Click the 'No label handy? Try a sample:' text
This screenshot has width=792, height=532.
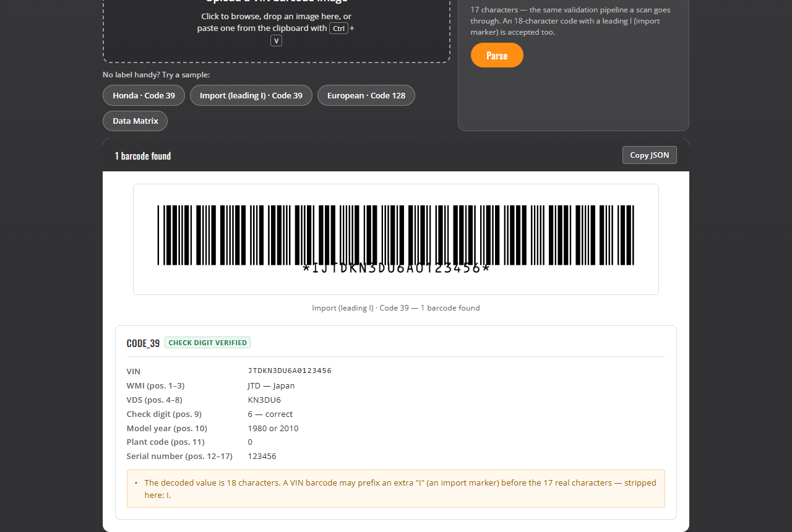point(157,75)
